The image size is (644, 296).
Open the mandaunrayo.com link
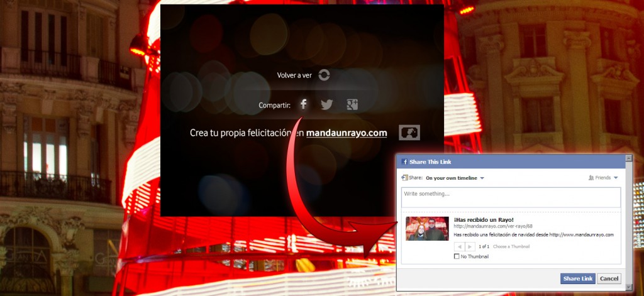pos(347,133)
